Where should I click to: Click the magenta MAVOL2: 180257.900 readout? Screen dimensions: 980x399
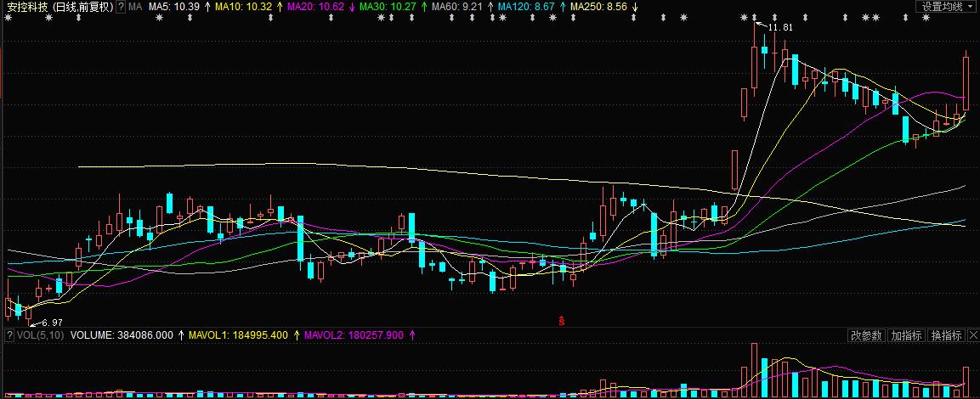coord(354,335)
